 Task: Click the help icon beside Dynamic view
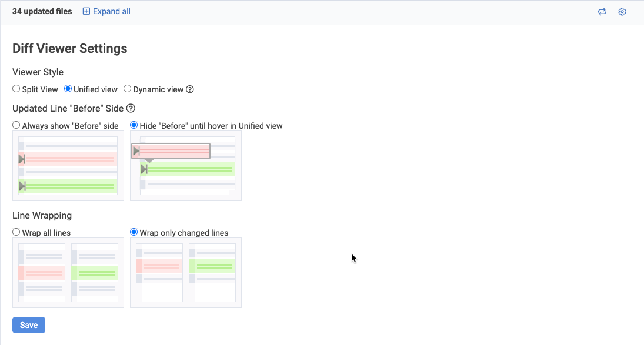190,90
